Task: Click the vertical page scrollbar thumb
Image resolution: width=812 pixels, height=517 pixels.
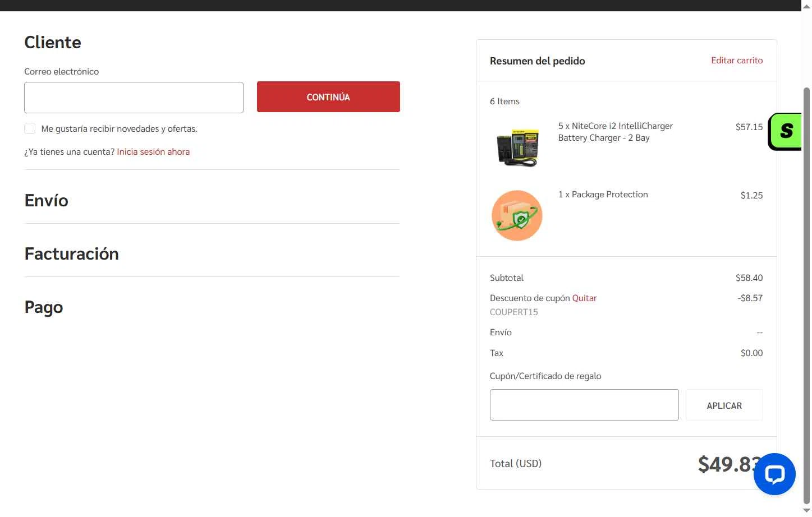Action: (x=806, y=292)
